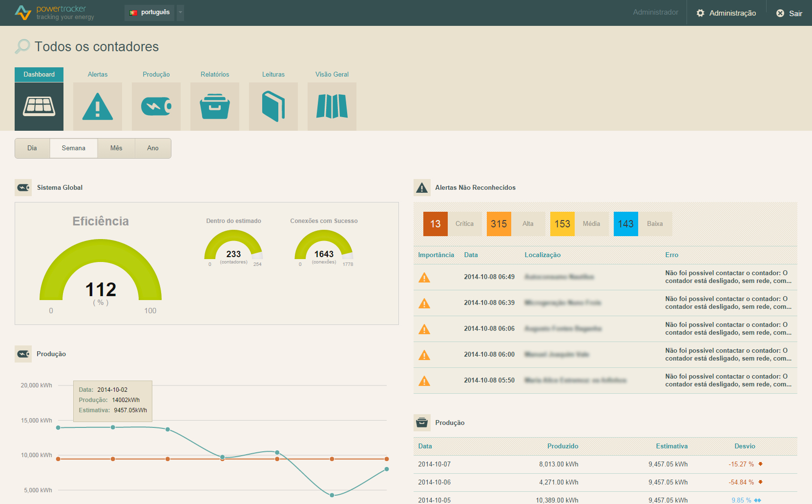Viewport: 812px width, 504px height.
Task: Click warning icon for 05:50 alert
Action: [x=424, y=381]
